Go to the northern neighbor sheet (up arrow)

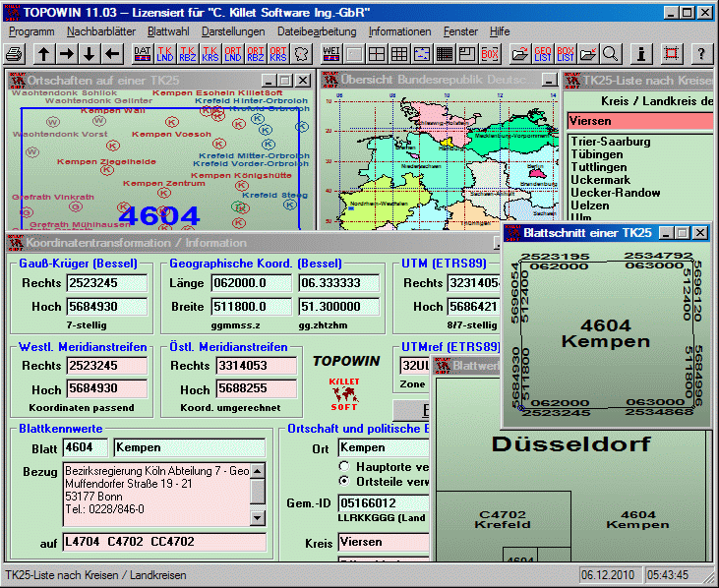44,54
